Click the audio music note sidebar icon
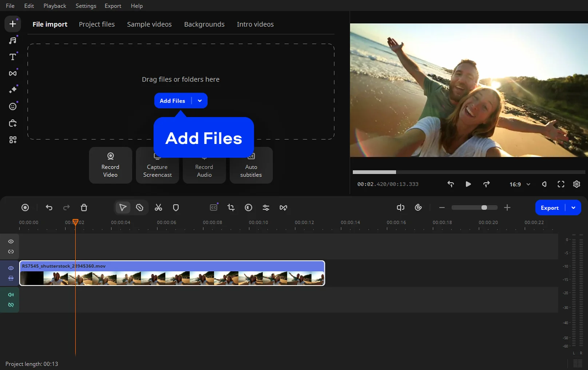 [13, 40]
